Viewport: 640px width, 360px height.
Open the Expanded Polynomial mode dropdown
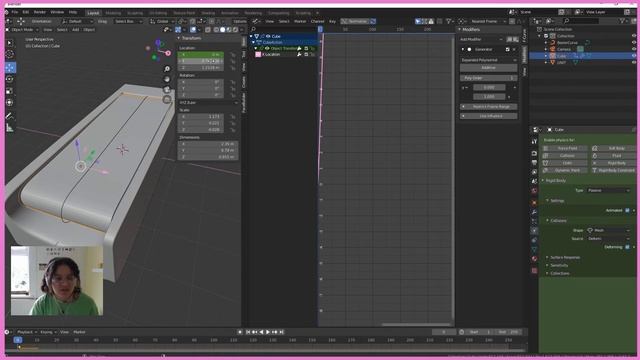[x=489, y=60]
